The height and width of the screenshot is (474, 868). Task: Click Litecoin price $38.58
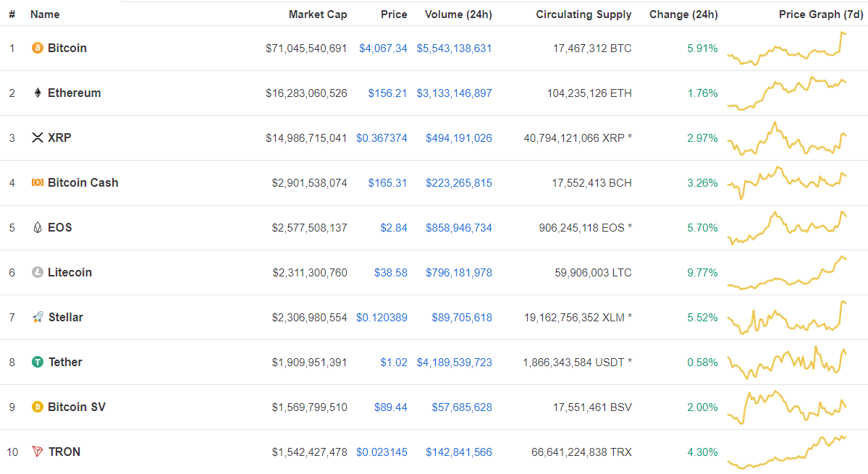[x=391, y=273]
